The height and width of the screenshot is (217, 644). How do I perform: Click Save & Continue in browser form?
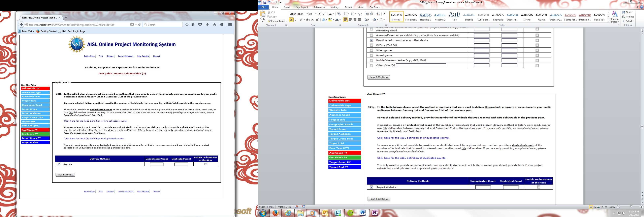[65, 175]
